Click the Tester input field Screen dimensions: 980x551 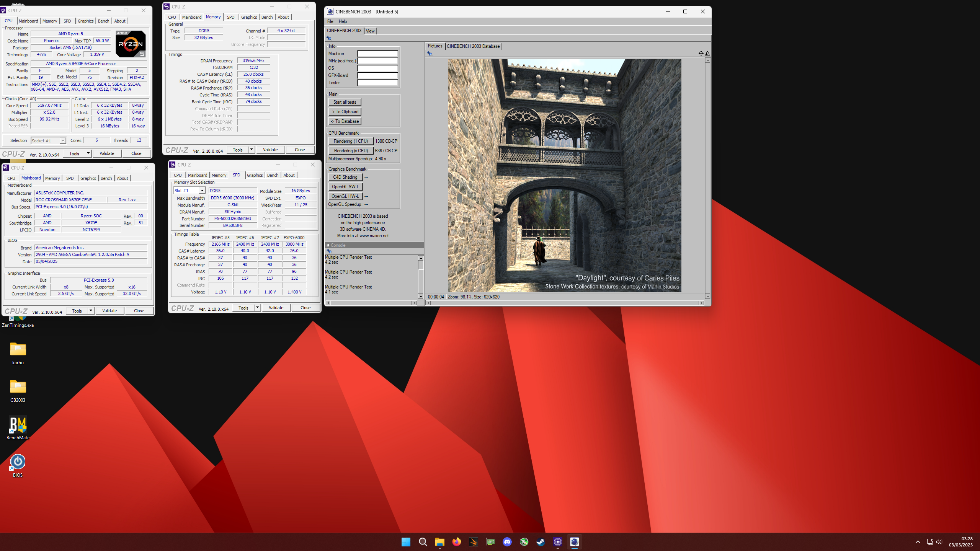click(x=377, y=83)
